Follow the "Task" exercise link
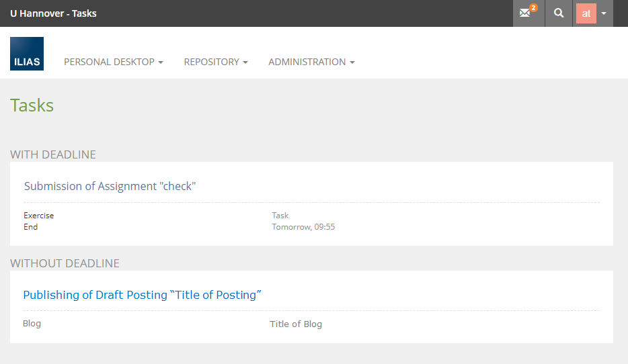The height and width of the screenshot is (364, 628). pos(280,216)
